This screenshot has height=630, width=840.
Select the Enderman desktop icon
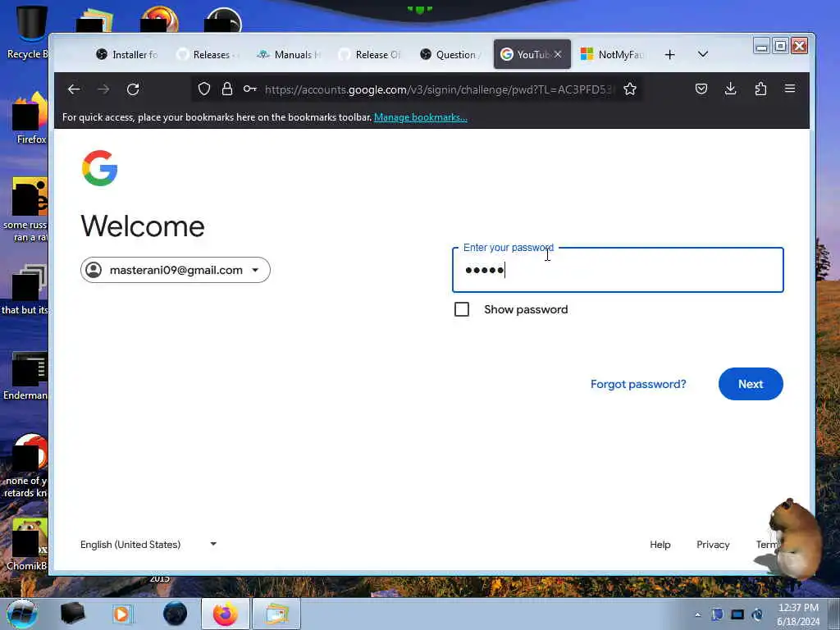[25, 376]
